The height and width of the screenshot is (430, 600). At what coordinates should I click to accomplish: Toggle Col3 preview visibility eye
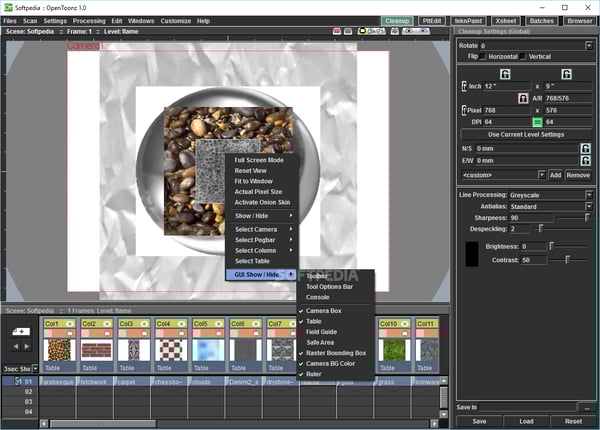coord(144,324)
